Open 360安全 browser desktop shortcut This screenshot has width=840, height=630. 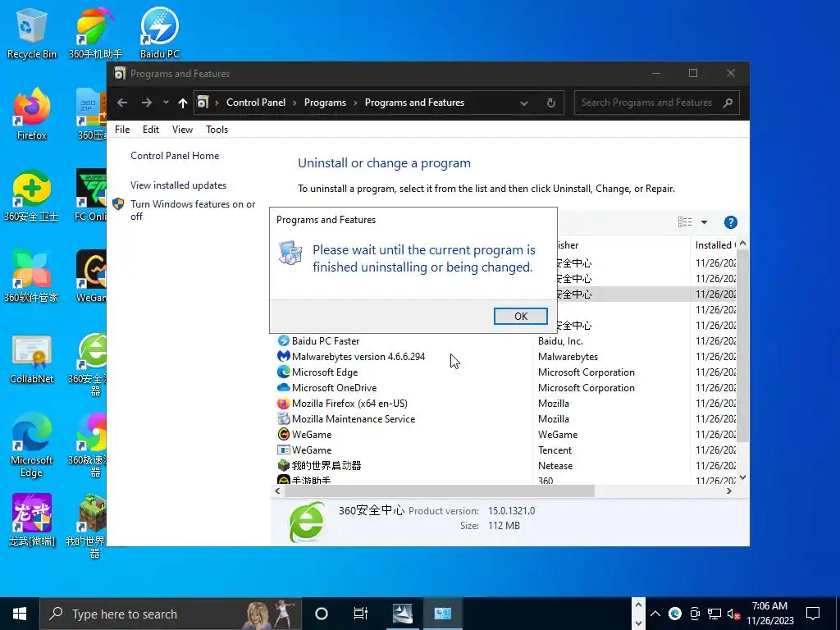click(90, 364)
